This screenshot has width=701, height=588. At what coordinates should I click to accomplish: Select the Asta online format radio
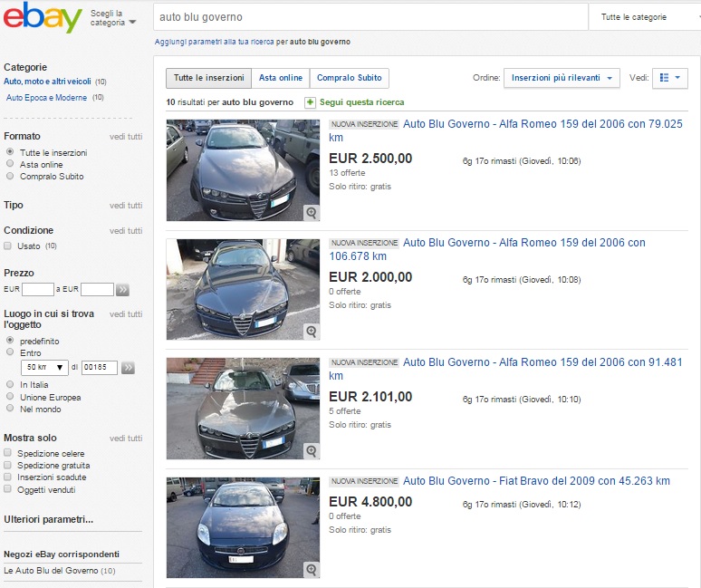click(9, 165)
